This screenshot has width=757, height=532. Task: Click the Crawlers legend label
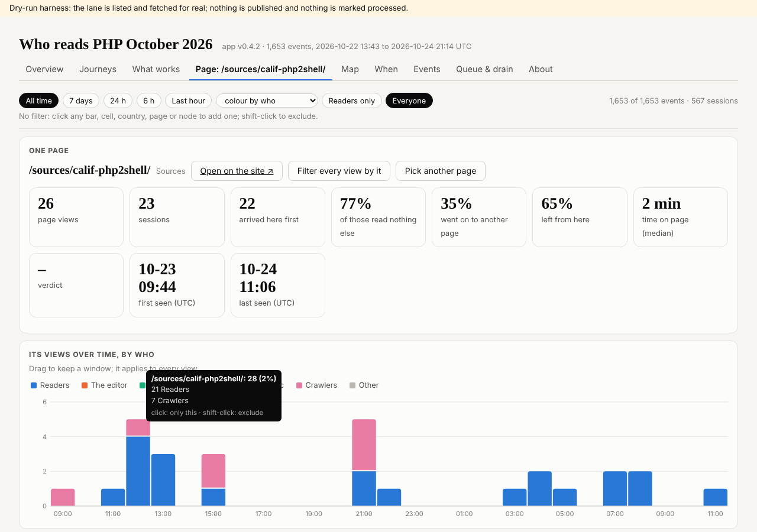pos(321,385)
